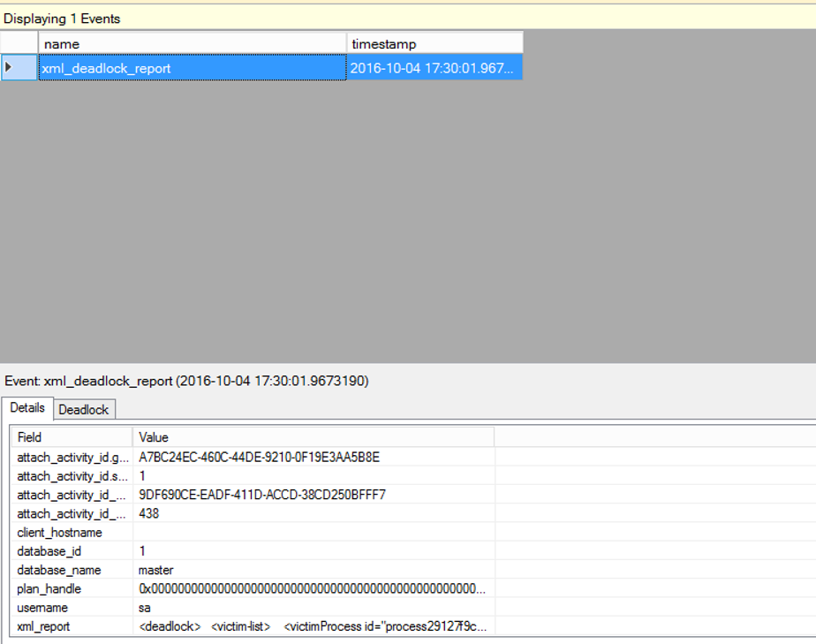Click the Field column header in details
Screen dimensions: 816x644
tap(71, 437)
